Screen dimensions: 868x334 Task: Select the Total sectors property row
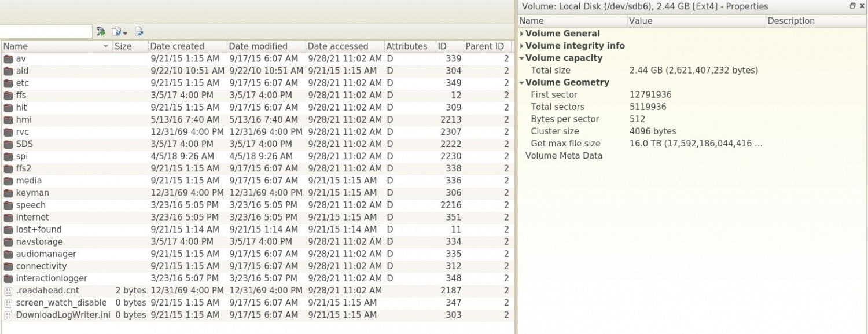tap(692, 107)
